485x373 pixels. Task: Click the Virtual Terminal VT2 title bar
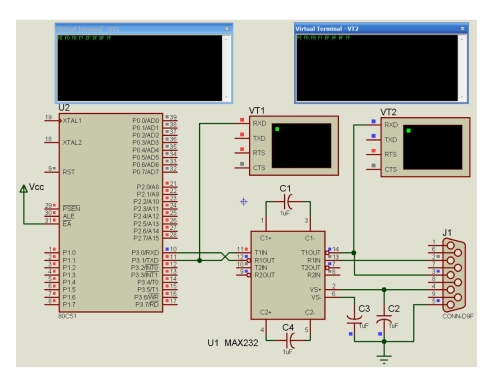377,29
